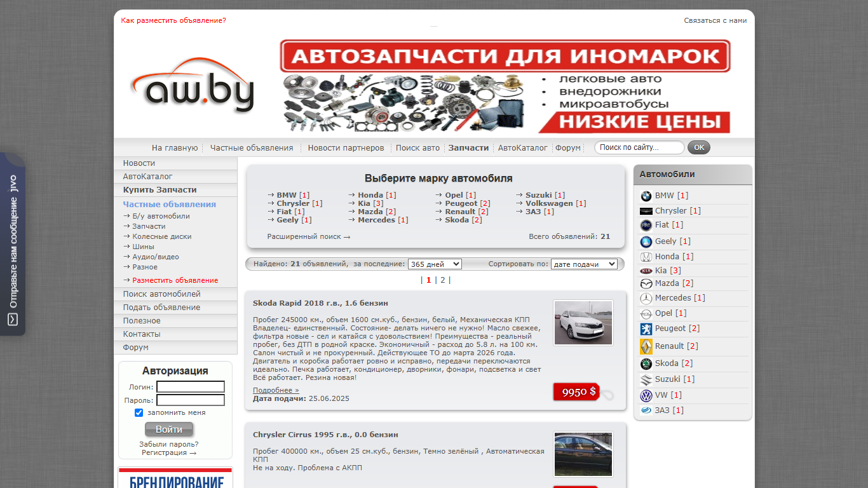Image resolution: width=868 pixels, height=488 pixels.
Task: Toggle the 'запомнить меня' checkbox
Action: coord(139,413)
